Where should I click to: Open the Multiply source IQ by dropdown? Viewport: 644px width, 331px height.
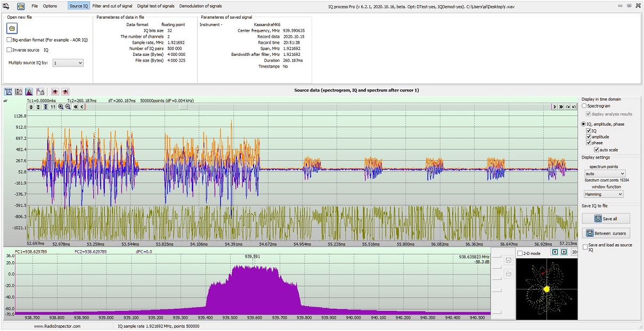pyautogui.click(x=68, y=63)
